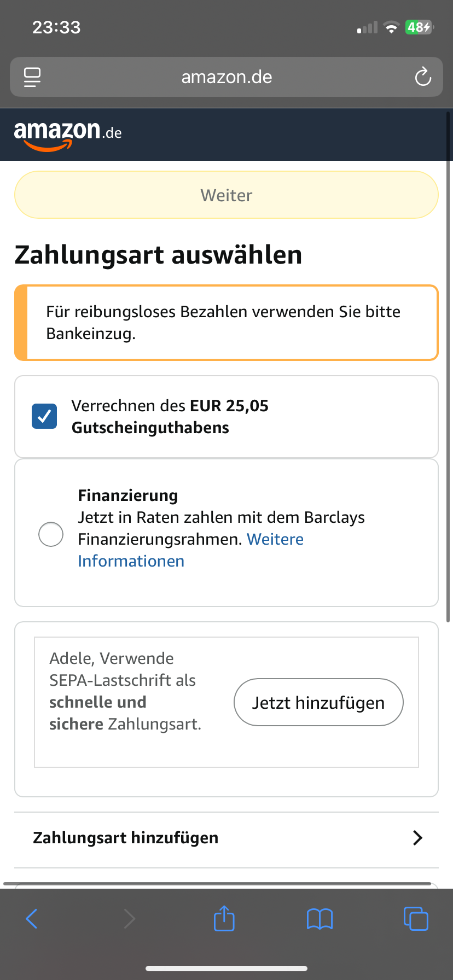Expand Zahlungsart hinzufügen via its chevron

pos(417,837)
